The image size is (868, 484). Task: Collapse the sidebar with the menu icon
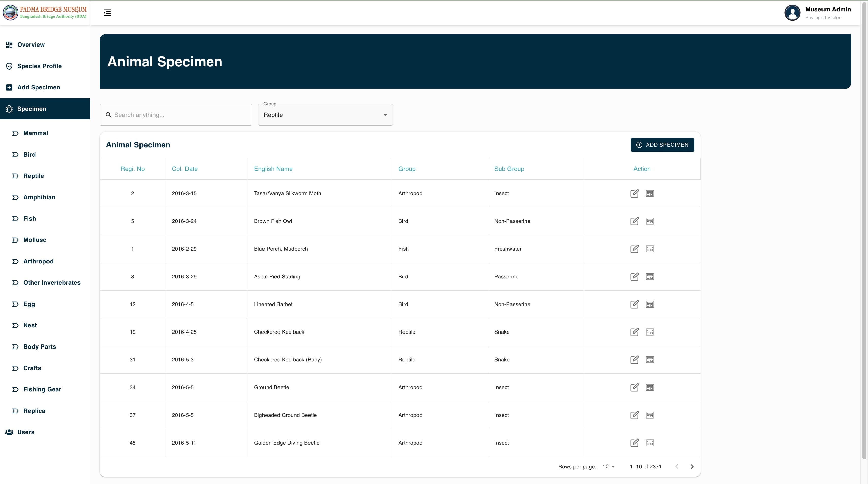[107, 13]
